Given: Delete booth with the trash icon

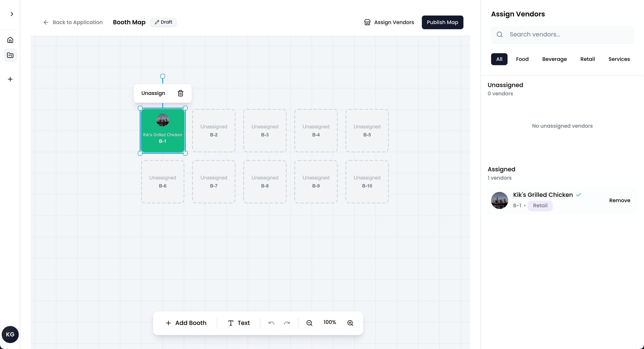Looking at the screenshot, I should tap(181, 93).
